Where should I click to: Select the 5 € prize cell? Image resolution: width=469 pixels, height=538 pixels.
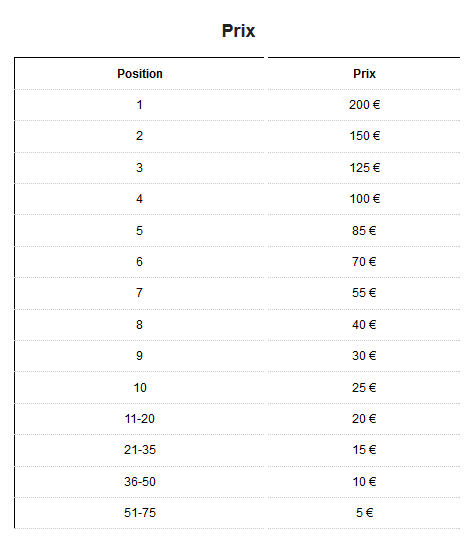tap(364, 513)
